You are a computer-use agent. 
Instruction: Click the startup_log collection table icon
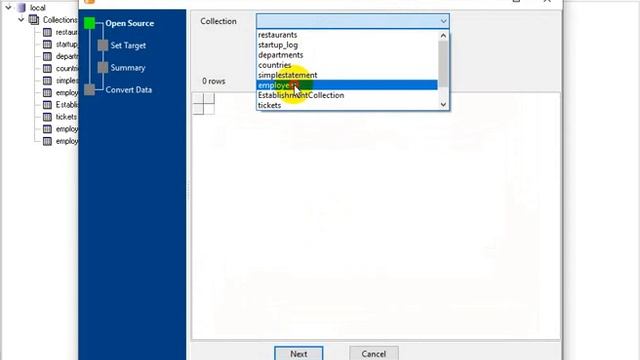47,44
